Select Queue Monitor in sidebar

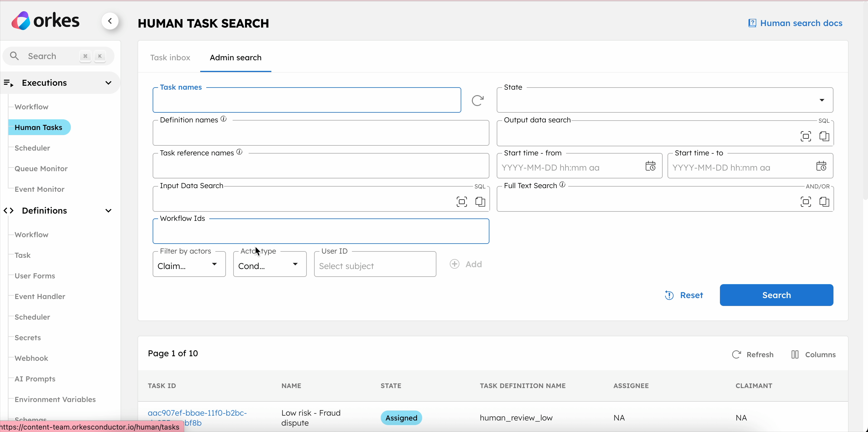coord(41,168)
